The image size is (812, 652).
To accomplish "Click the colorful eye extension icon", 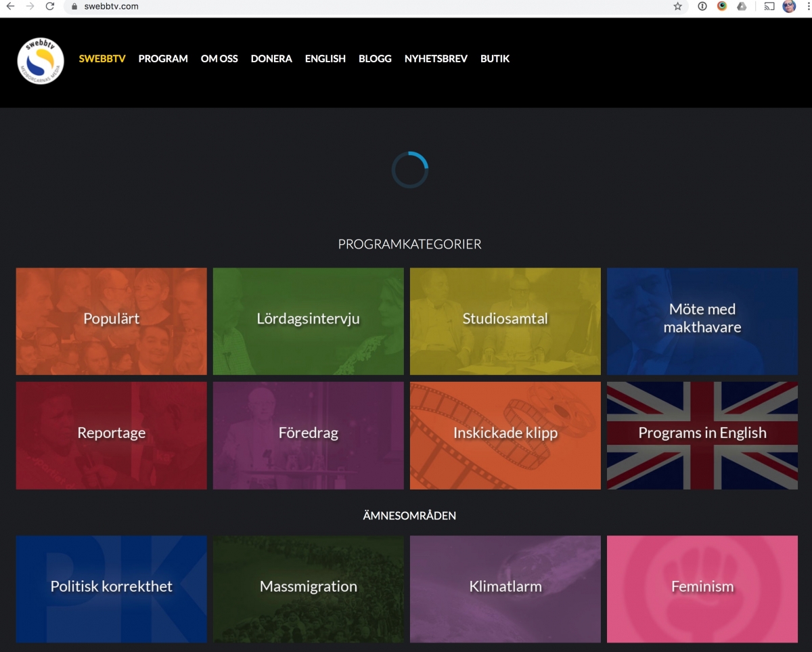I will (x=722, y=6).
